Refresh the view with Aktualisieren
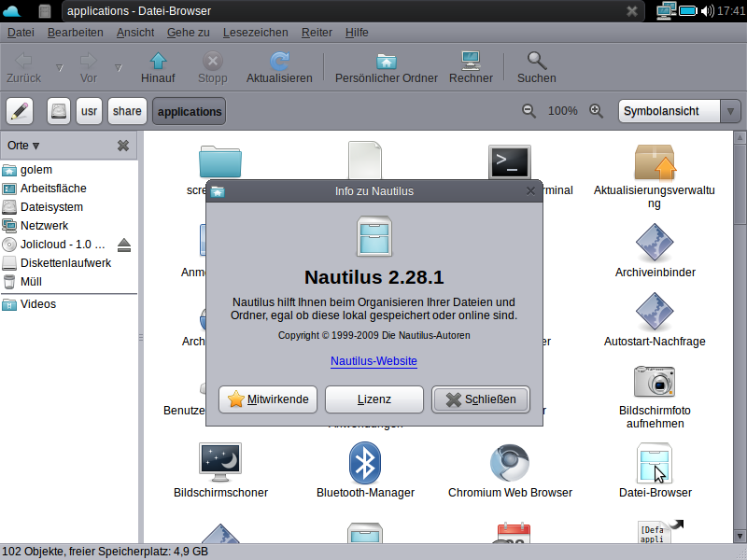 click(x=279, y=65)
